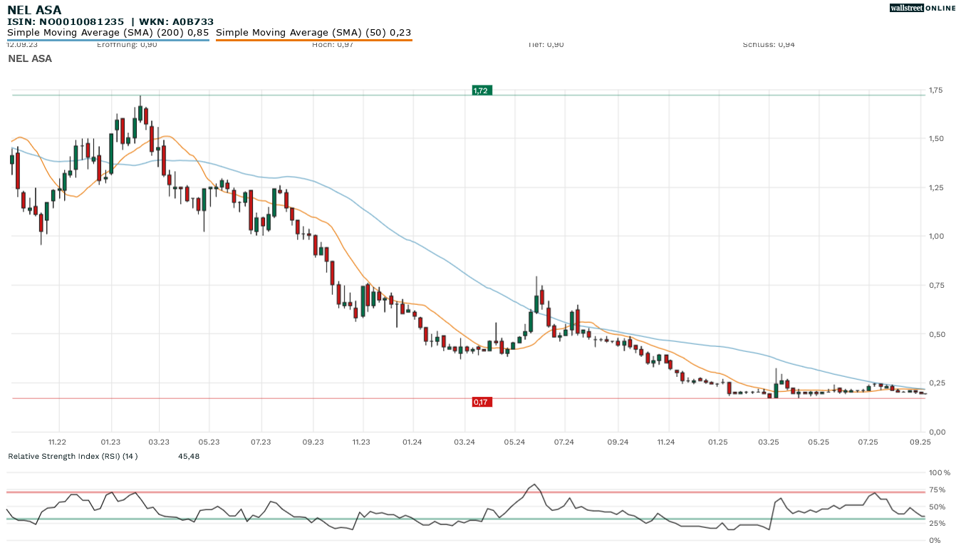Click the 01.25 date axis label

tap(718, 442)
